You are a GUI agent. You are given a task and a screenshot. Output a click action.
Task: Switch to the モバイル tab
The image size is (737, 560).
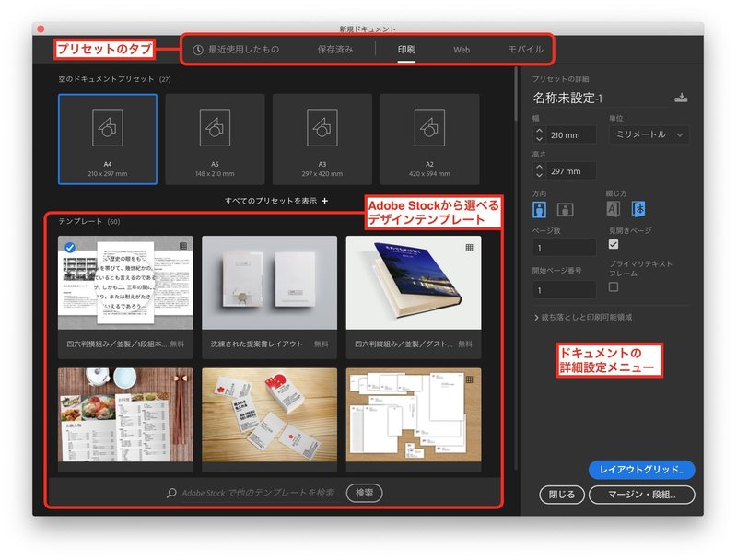[527, 50]
